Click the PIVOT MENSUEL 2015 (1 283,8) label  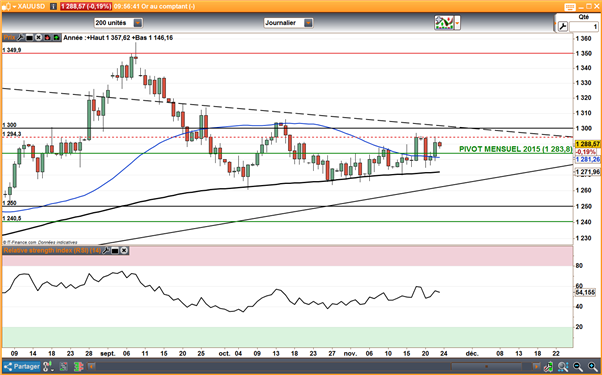pos(515,149)
